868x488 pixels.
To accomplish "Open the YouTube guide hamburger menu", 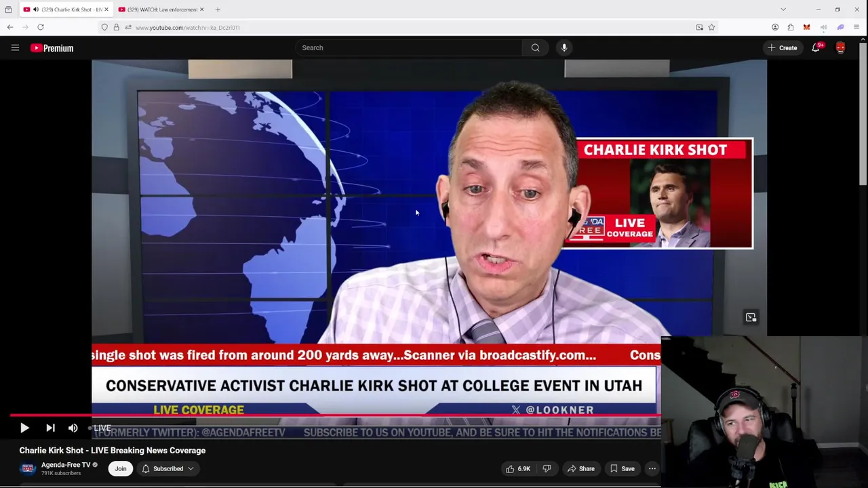I will (15, 47).
